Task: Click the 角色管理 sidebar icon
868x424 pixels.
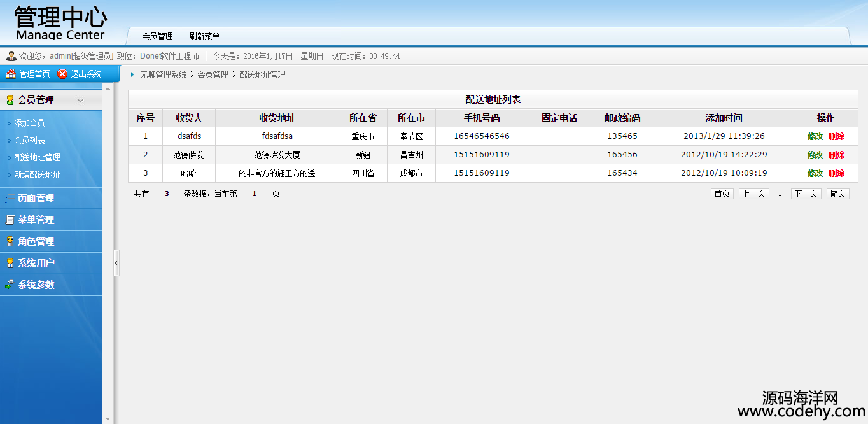Action: coord(10,241)
